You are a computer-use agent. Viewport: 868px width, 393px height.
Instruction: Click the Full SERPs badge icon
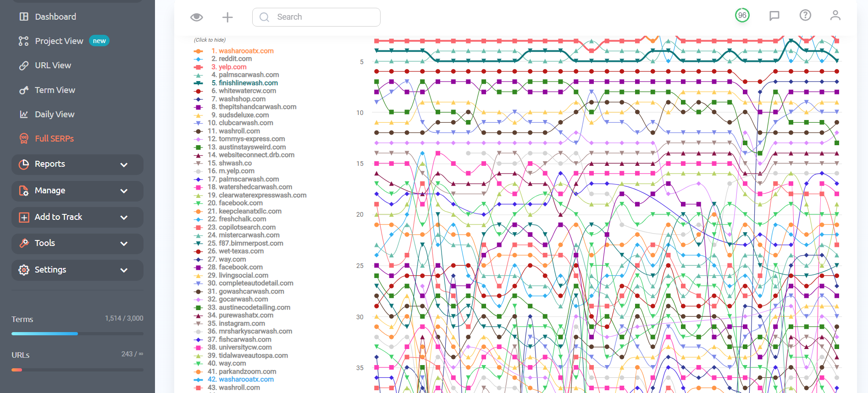click(x=24, y=138)
